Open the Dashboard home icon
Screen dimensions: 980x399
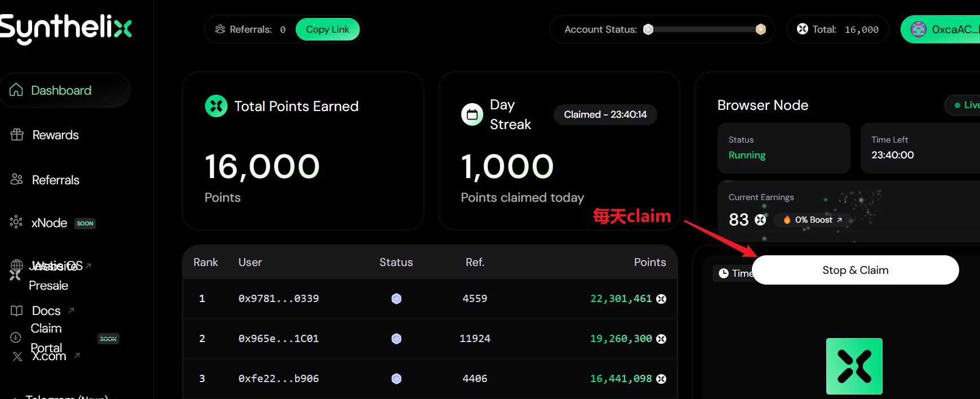tap(16, 90)
